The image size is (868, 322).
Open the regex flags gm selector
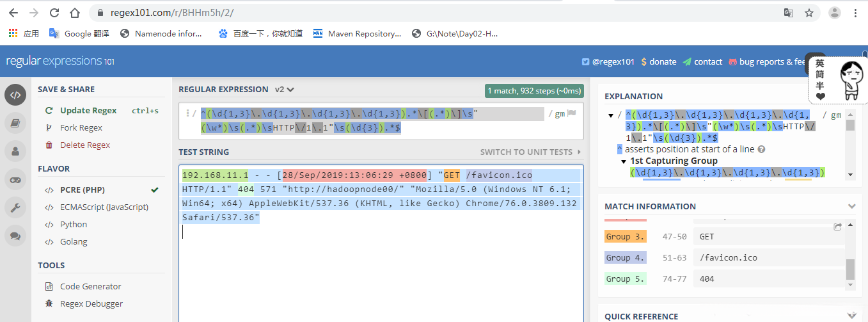click(x=560, y=114)
